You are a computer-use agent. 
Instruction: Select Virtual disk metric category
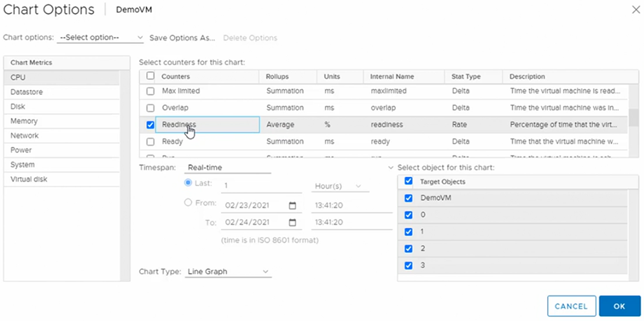pos(61,180)
